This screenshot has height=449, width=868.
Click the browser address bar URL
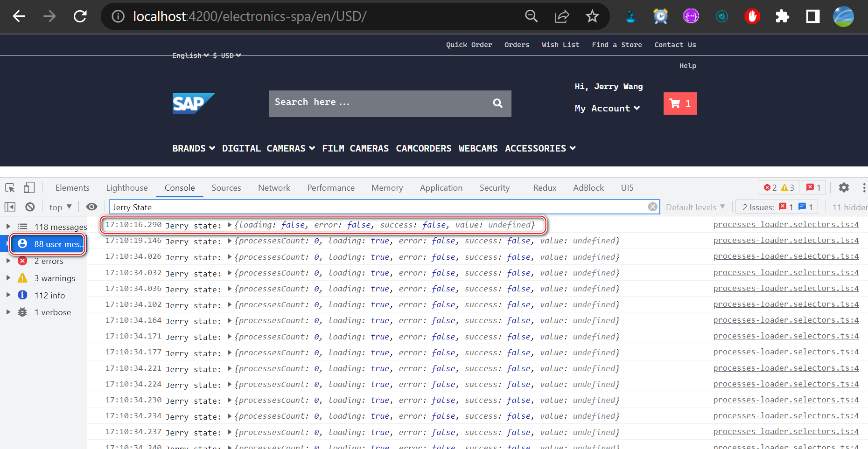click(x=250, y=17)
